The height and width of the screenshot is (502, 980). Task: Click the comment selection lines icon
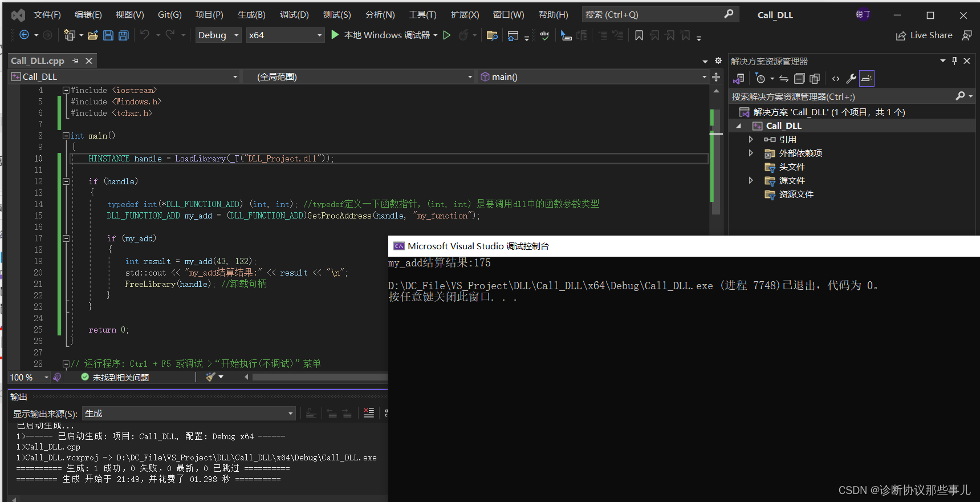point(603,35)
